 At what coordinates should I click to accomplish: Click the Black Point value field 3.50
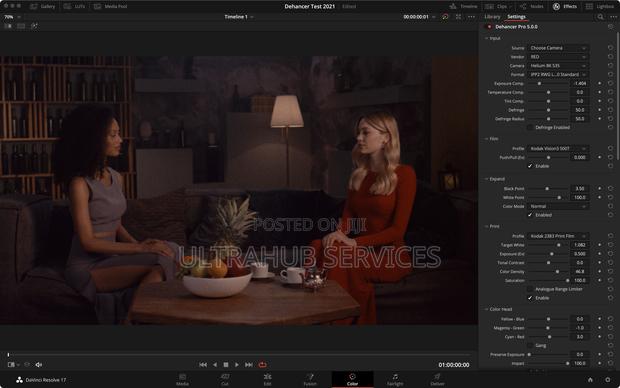click(x=580, y=189)
